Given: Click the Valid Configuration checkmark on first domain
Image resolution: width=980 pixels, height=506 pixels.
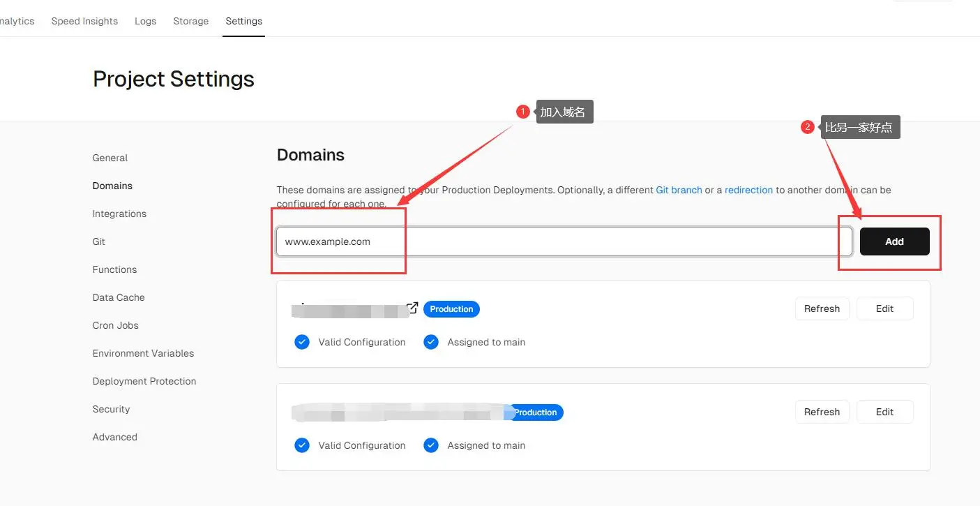Looking at the screenshot, I should pyautogui.click(x=301, y=342).
